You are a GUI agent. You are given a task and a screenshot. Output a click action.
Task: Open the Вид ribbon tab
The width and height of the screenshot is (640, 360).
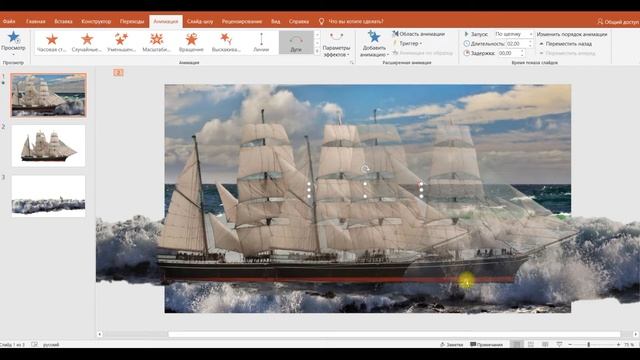pyautogui.click(x=276, y=21)
